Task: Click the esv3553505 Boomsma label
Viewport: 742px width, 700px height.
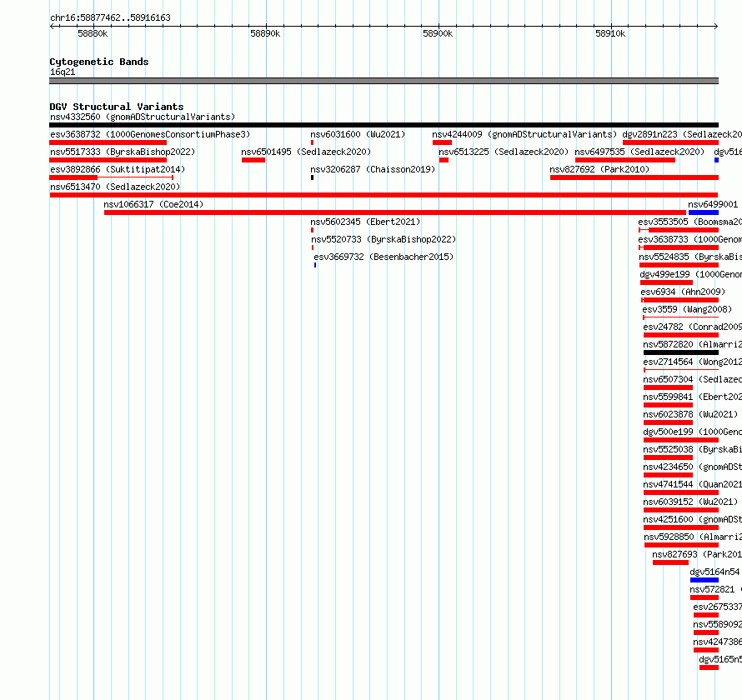Action: tap(690, 222)
